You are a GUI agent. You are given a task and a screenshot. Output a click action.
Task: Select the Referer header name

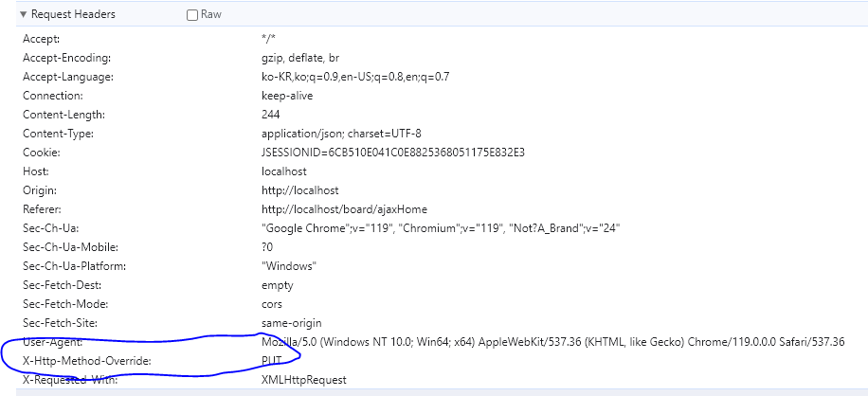(42, 209)
